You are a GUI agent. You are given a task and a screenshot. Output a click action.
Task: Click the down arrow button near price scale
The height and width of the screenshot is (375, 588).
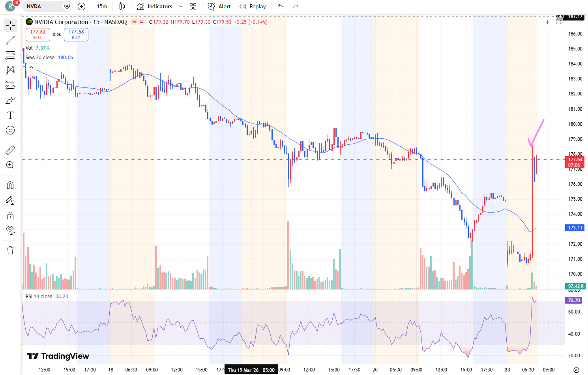pos(547,22)
